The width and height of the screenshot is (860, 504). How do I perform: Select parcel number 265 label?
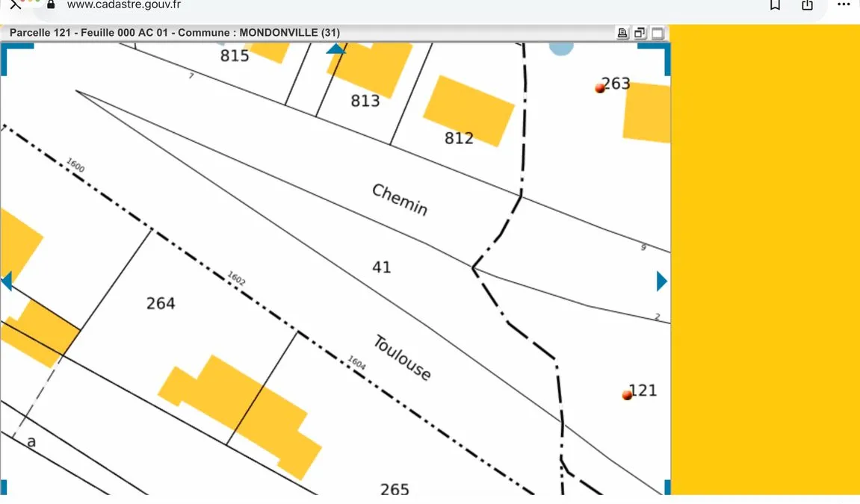(x=395, y=488)
